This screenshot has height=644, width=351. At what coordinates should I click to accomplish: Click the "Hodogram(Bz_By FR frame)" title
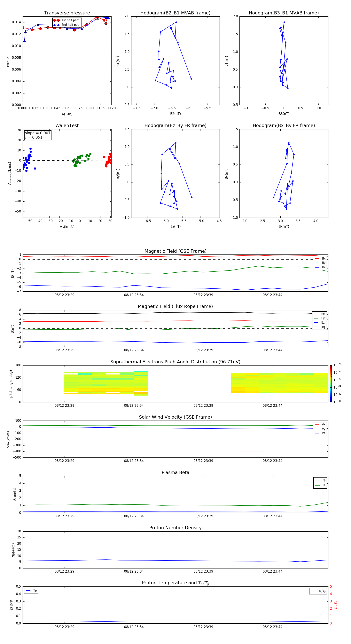point(175,125)
